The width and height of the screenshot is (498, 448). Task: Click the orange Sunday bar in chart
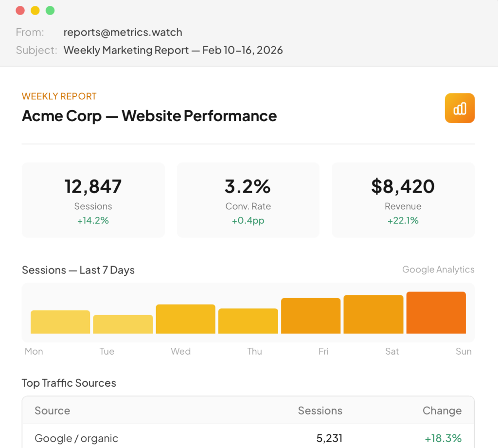click(x=436, y=313)
